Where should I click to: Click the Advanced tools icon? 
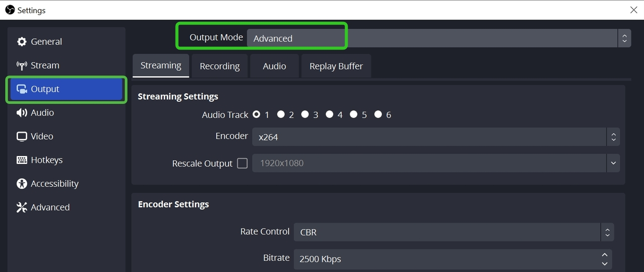(22, 207)
